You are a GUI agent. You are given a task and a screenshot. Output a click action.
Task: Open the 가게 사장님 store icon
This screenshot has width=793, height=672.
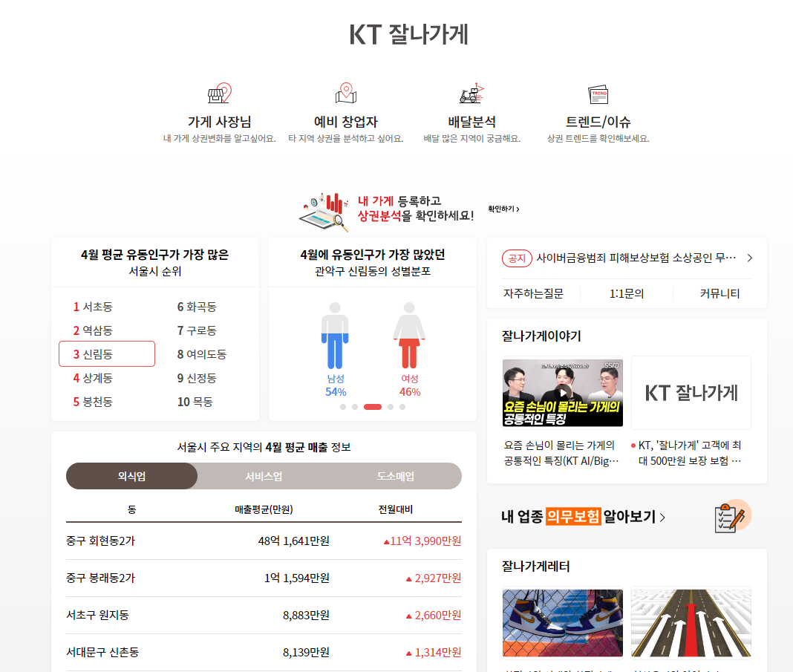click(220, 93)
